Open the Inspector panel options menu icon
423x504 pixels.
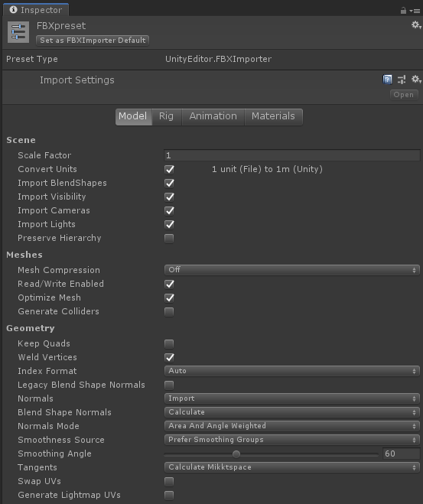click(x=415, y=11)
